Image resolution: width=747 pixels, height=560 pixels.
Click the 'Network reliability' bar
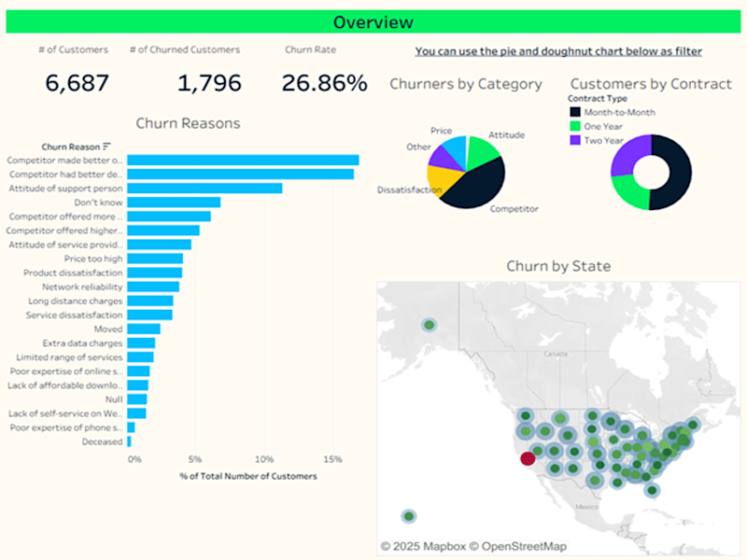(x=153, y=287)
